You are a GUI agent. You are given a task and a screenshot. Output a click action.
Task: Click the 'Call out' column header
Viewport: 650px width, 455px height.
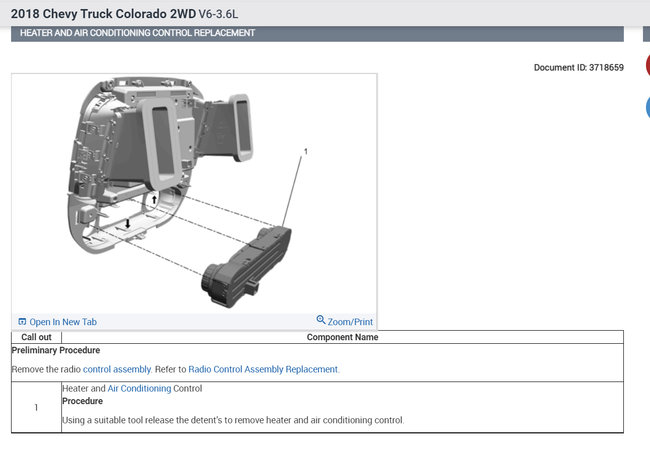36,337
